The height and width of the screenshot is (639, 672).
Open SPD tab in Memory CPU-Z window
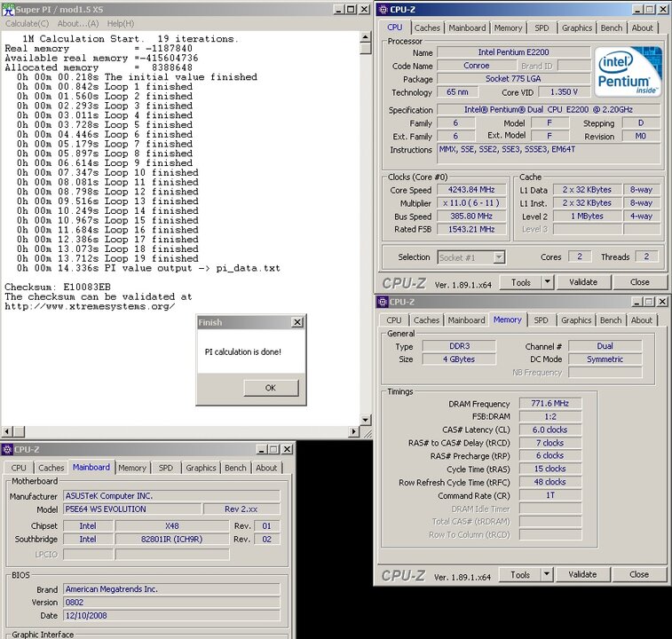pos(541,320)
